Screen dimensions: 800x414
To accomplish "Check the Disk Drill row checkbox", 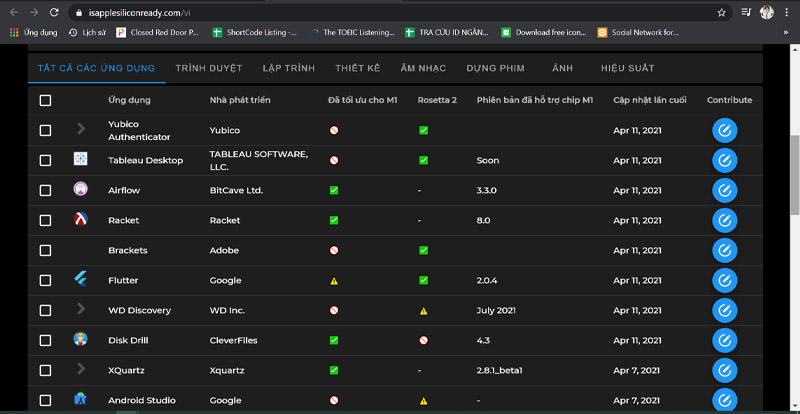I will point(45,340).
